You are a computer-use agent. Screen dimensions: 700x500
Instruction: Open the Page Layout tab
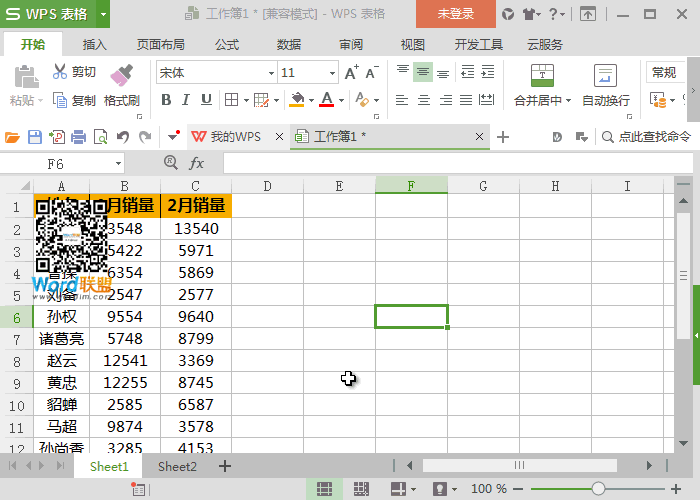(160, 45)
